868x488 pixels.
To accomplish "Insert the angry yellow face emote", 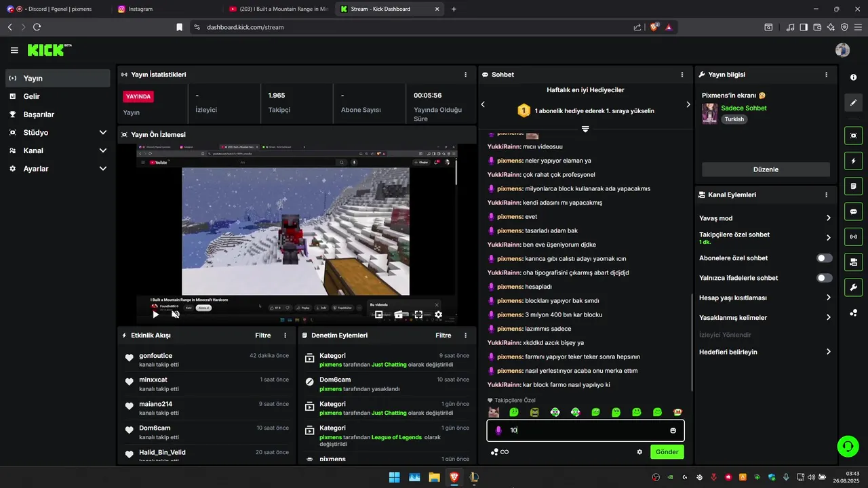I will pos(534,412).
